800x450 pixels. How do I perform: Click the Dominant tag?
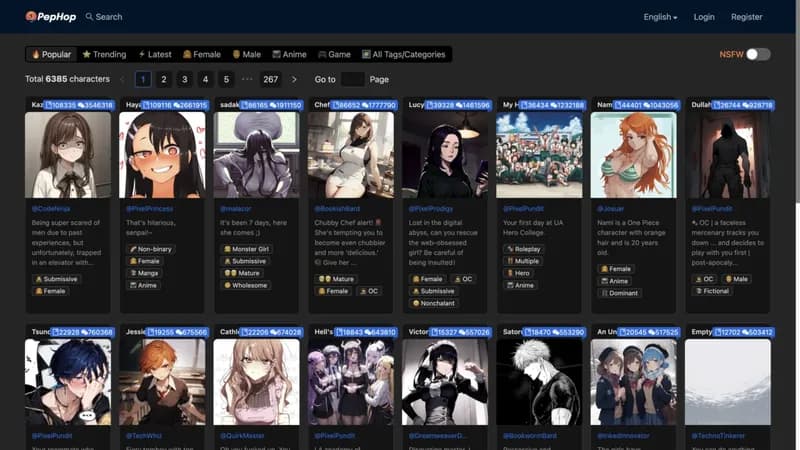click(619, 293)
